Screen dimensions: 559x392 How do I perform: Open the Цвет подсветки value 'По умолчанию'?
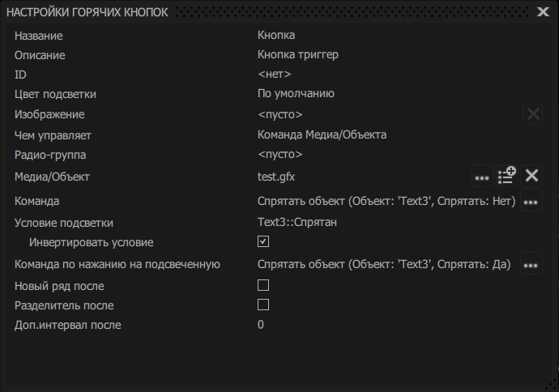[296, 94]
